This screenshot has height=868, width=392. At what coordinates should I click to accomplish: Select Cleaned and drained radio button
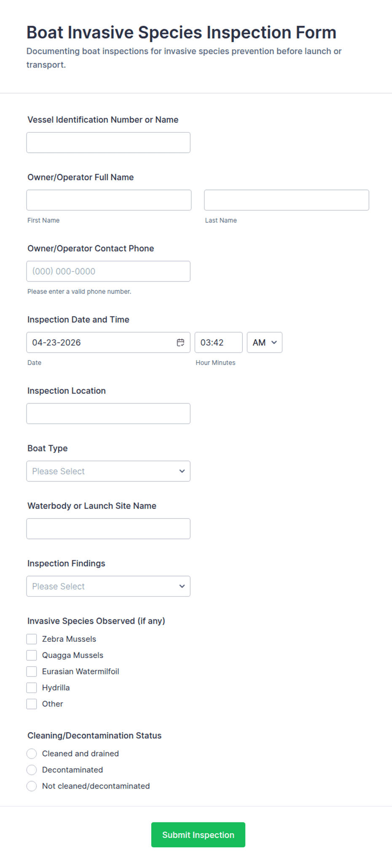click(32, 754)
